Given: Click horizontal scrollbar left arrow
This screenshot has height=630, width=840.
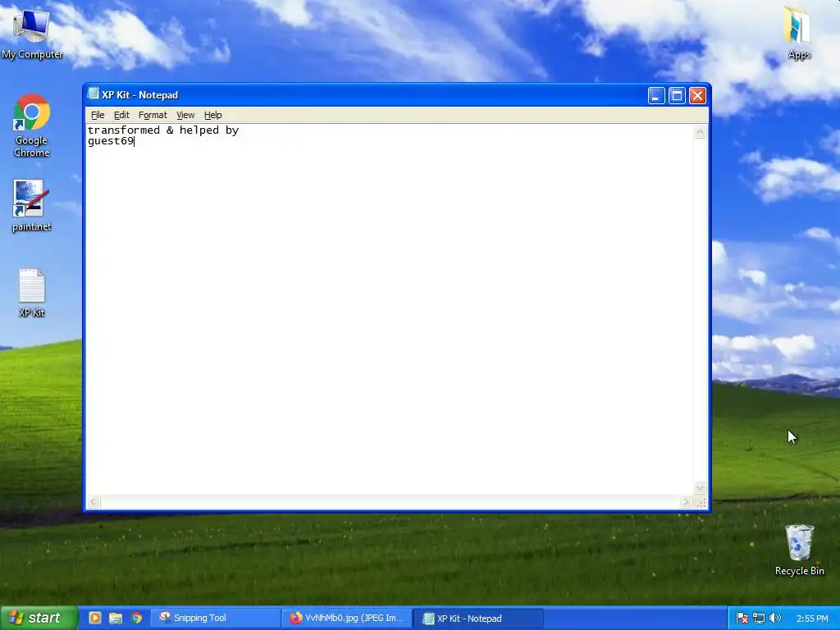Looking at the screenshot, I should (94, 502).
